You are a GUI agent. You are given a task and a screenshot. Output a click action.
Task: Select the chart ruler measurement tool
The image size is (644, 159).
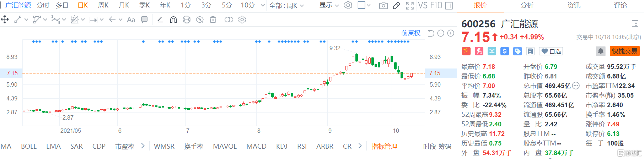[74, 20]
